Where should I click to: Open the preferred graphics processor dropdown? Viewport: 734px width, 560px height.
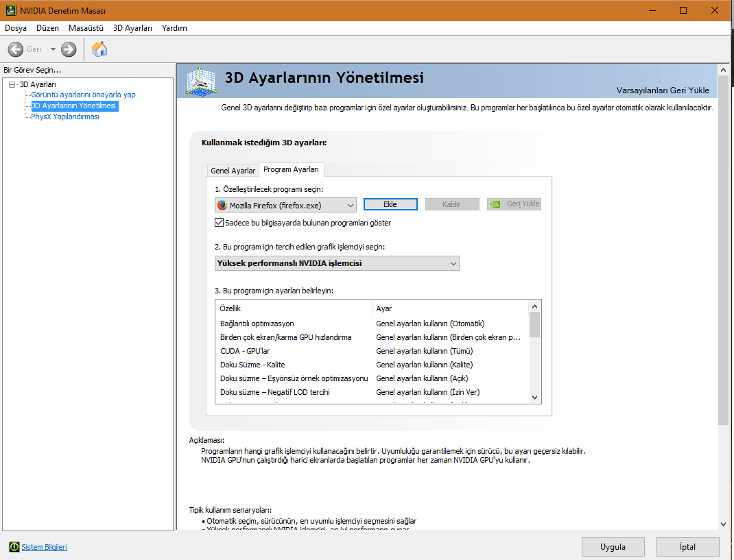click(x=337, y=263)
